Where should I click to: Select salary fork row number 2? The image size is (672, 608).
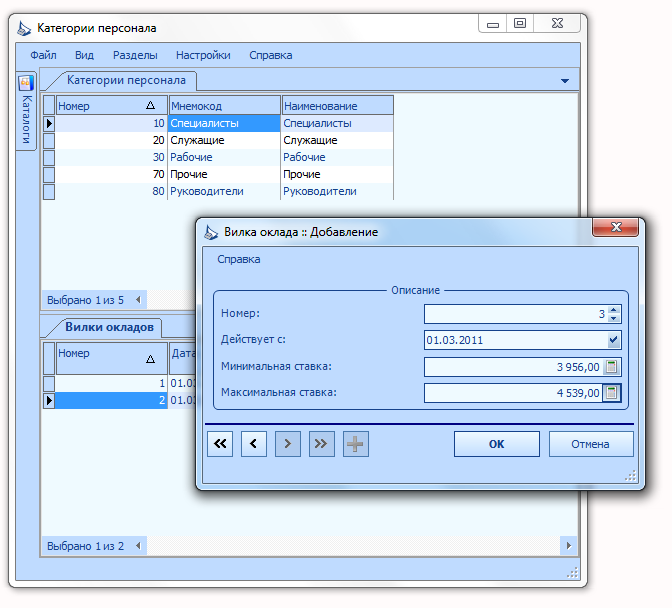click(111, 400)
